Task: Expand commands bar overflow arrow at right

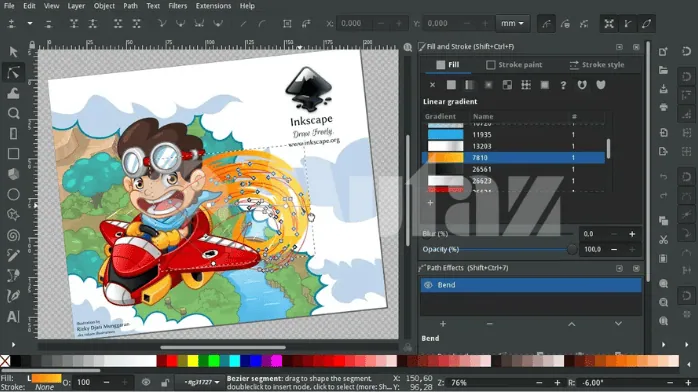Action: click(x=663, y=344)
